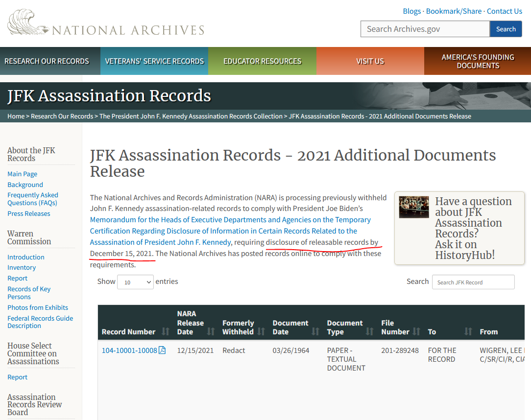Click the From column header
531x420 pixels.
tap(489, 332)
